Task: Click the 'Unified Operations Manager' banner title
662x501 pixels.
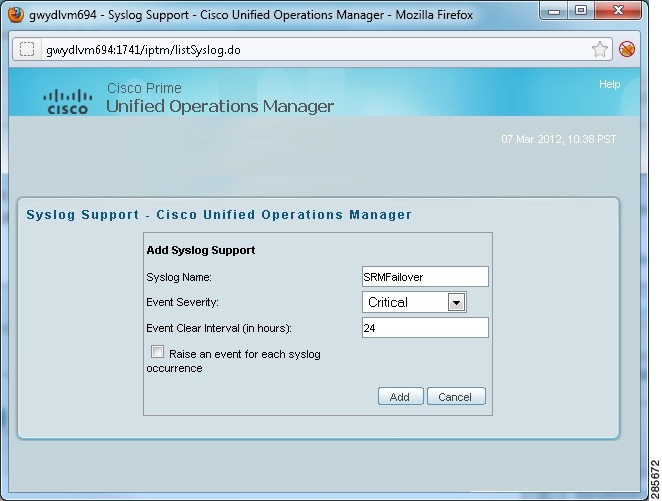Action: tap(220, 106)
